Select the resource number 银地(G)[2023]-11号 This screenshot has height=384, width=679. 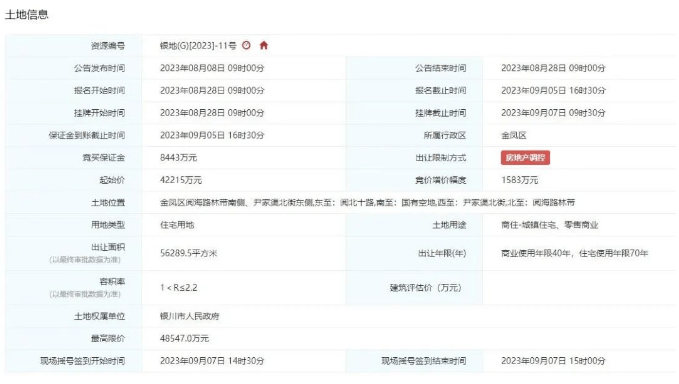point(198,45)
